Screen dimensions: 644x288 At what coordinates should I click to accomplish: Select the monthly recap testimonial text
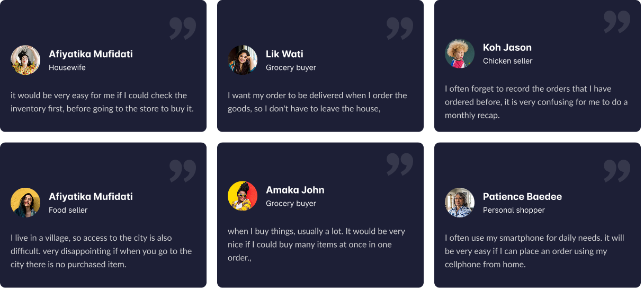[x=536, y=102]
